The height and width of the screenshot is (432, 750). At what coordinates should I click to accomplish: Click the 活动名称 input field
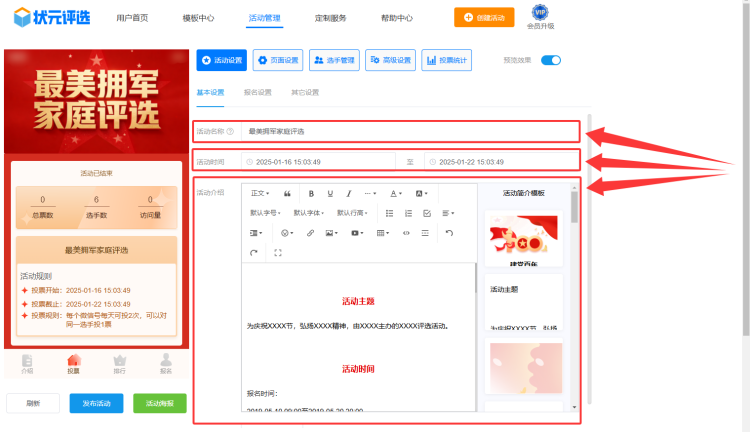(x=410, y=131)
